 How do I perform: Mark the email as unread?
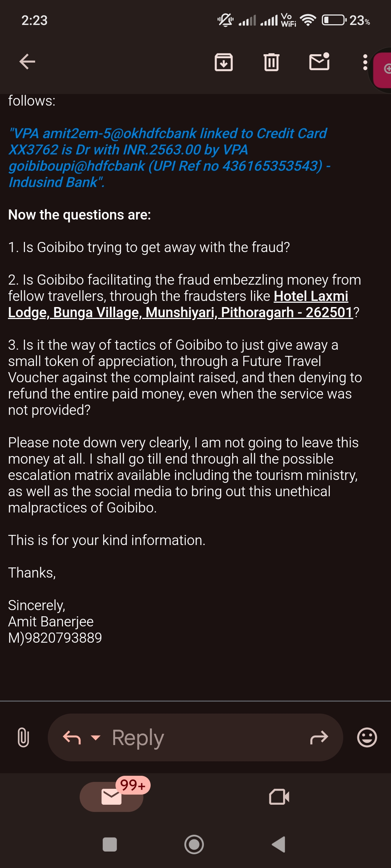pos(319,61)
